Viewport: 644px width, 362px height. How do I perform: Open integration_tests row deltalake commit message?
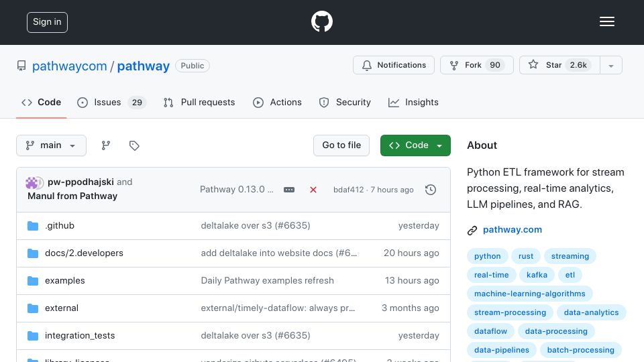[x=256, y=336]
